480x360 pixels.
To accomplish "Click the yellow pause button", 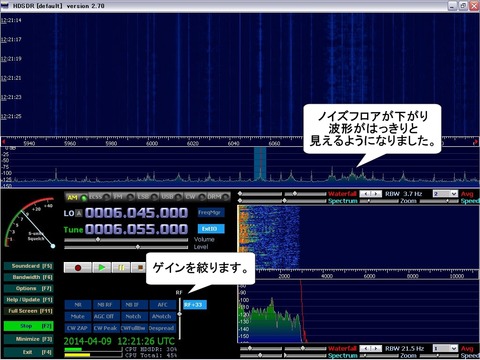I will tap(121, 267).
